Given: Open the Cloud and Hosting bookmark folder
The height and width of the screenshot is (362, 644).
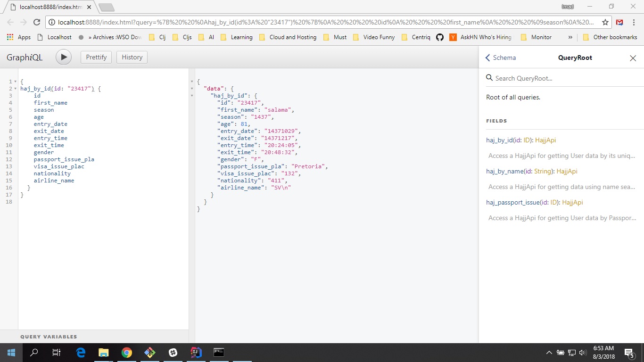Looking at the screenshot, I should pyautogui.click(x=288, y=37).
